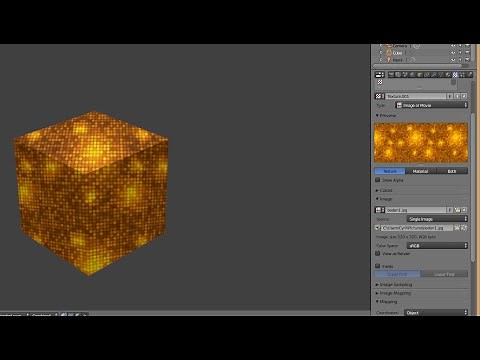Browse textures with the datablock checker icon
This screenshot has height=360, width=480.
379,96
